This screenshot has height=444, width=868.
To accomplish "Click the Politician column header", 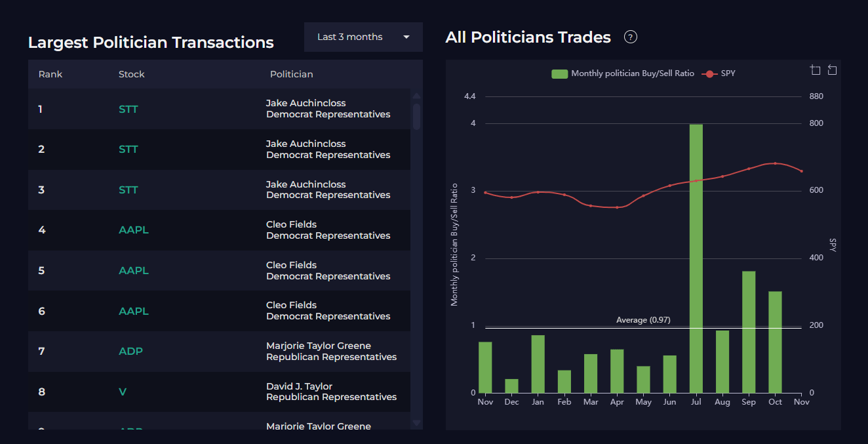I will tap(291, 74).
